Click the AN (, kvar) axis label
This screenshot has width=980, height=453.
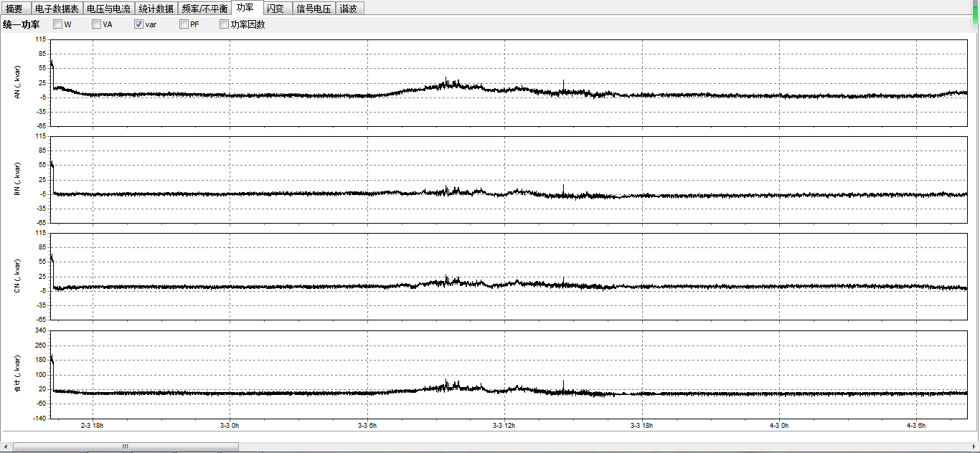(x=17, y=82)
